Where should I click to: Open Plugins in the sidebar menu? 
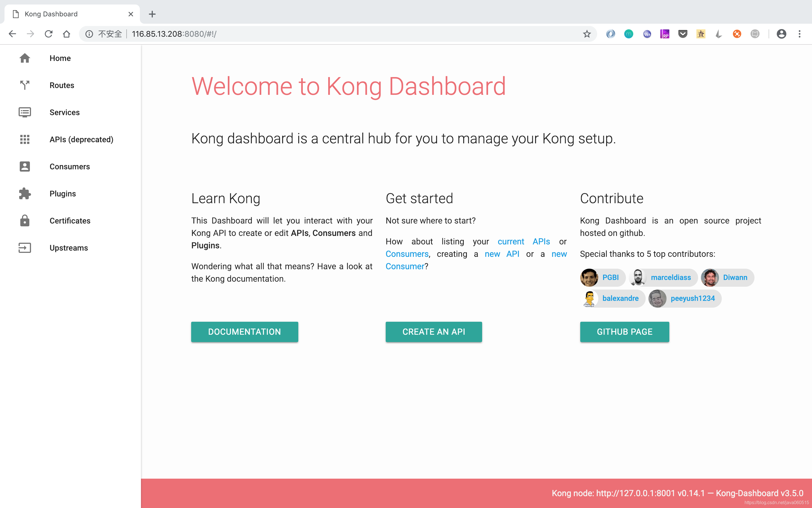click(x=70, y=194)
